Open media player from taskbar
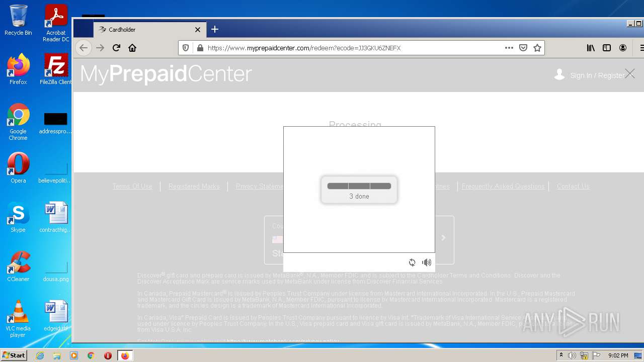The image size is (644, 362). tap(74, 355)
